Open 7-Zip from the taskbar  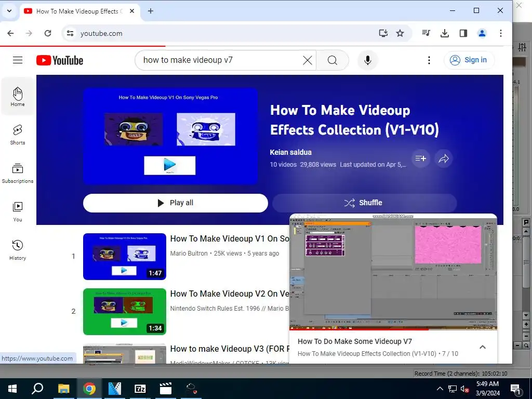click(140, 389)
